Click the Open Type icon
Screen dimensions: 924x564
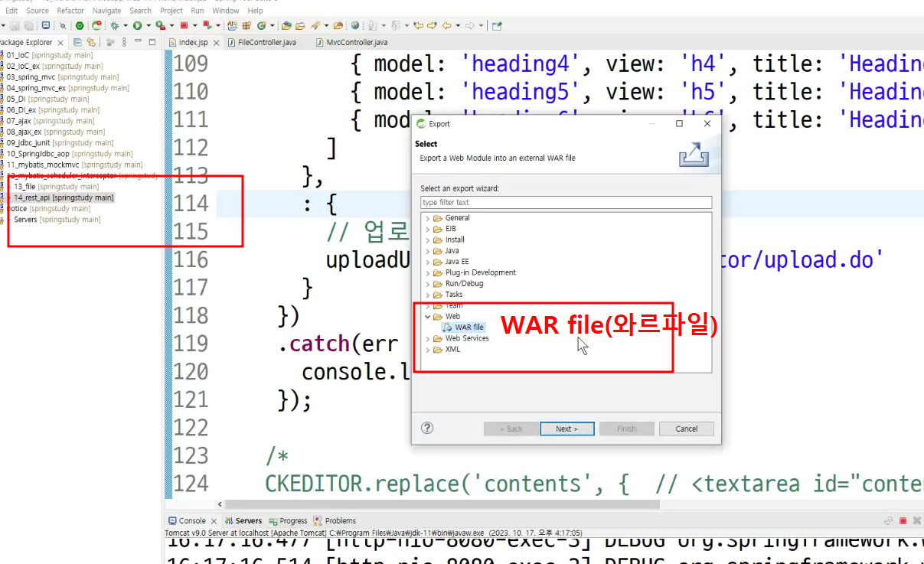coord(287,25)
